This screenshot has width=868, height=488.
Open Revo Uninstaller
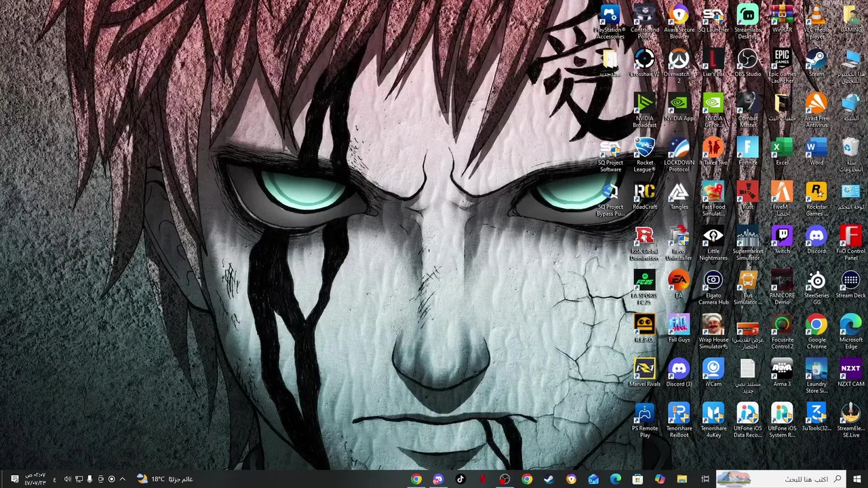pos(679,243)
